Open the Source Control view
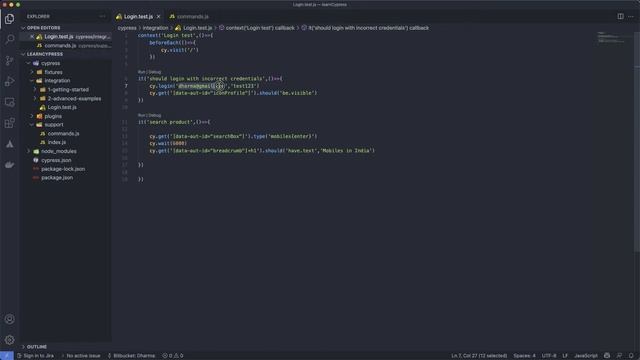 click(9, 60)
